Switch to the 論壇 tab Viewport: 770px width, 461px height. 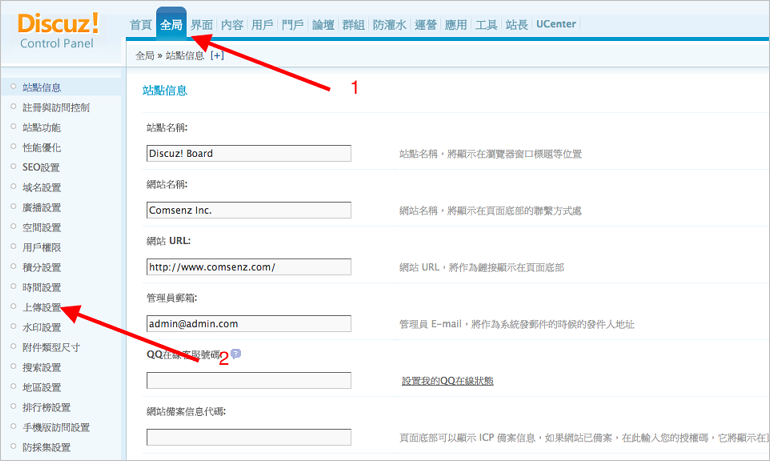pyautogui.click(x=323, y=24)
